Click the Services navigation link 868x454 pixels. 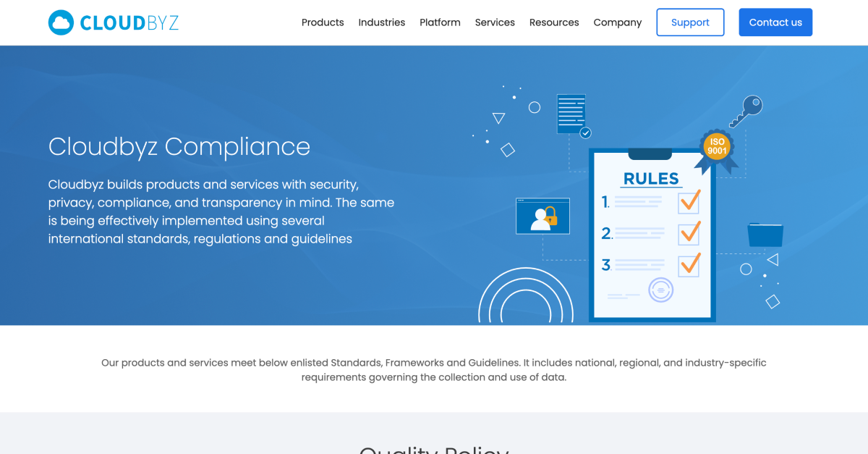coord(495,22)
